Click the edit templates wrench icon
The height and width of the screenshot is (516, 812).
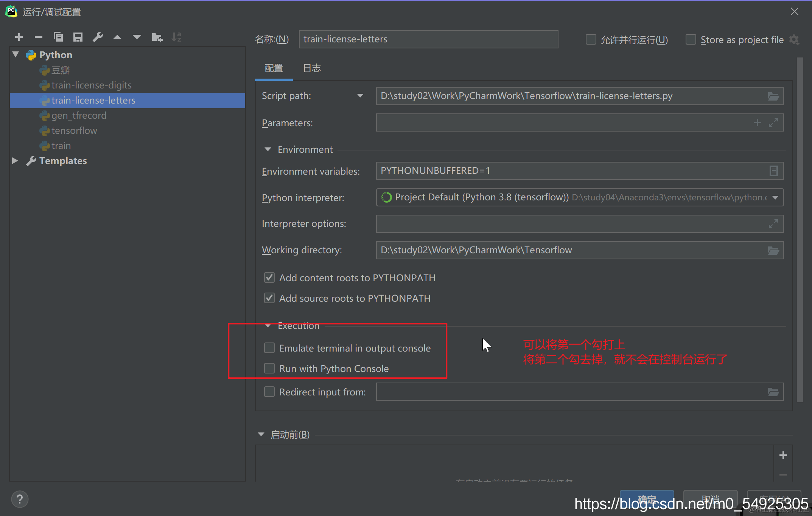click(x=98, y=37)
